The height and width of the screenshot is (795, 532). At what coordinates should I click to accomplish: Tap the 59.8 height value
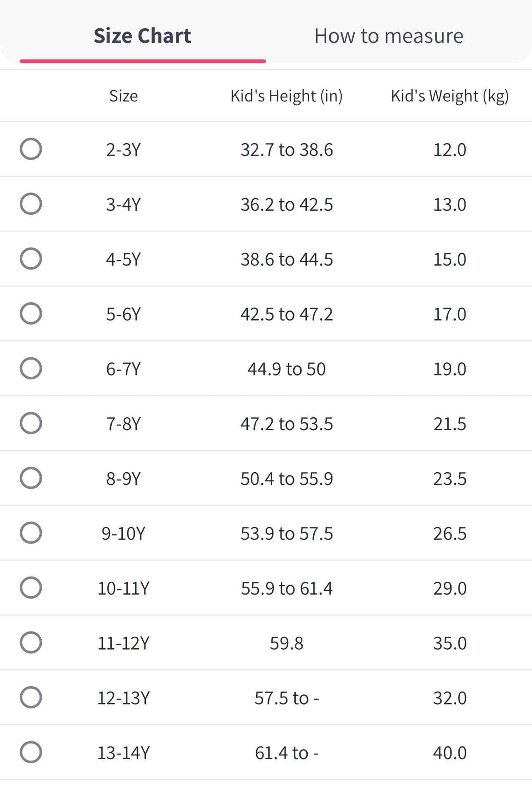pyautogui.click(x=286, y=643)
